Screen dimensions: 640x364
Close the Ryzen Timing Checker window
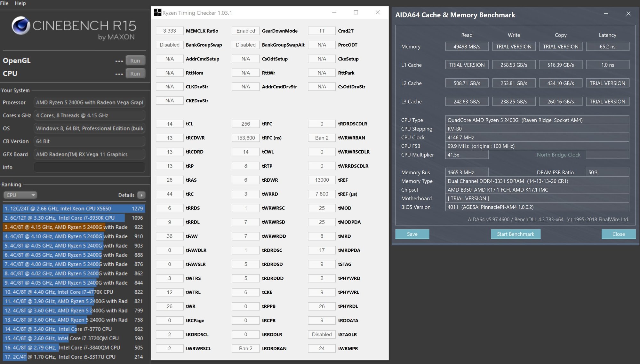tap(378, 12)
